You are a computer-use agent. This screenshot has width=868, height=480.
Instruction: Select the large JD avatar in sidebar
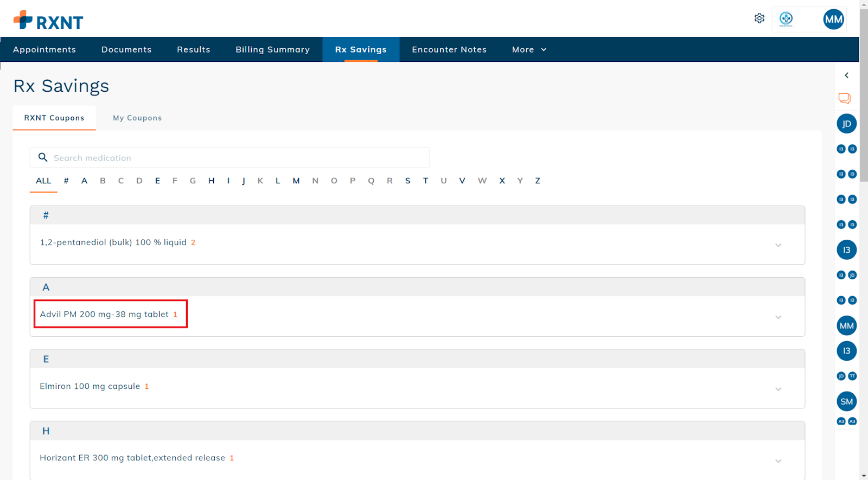point(846,124)
